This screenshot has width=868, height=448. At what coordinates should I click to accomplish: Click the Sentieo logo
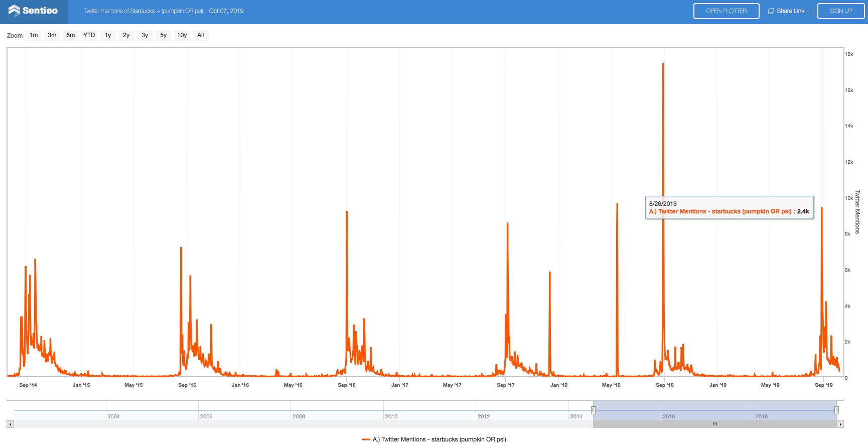[33, 11]
